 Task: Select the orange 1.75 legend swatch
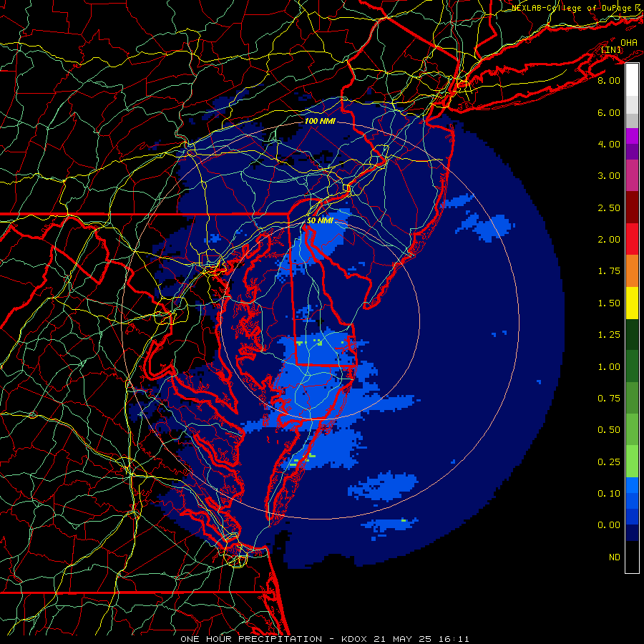(632, 270)
